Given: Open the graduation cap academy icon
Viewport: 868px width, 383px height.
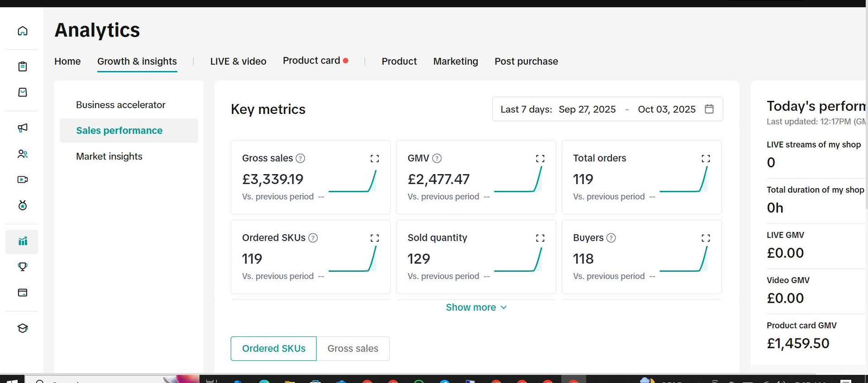Looking at the screenshot, I should point(22,328).
